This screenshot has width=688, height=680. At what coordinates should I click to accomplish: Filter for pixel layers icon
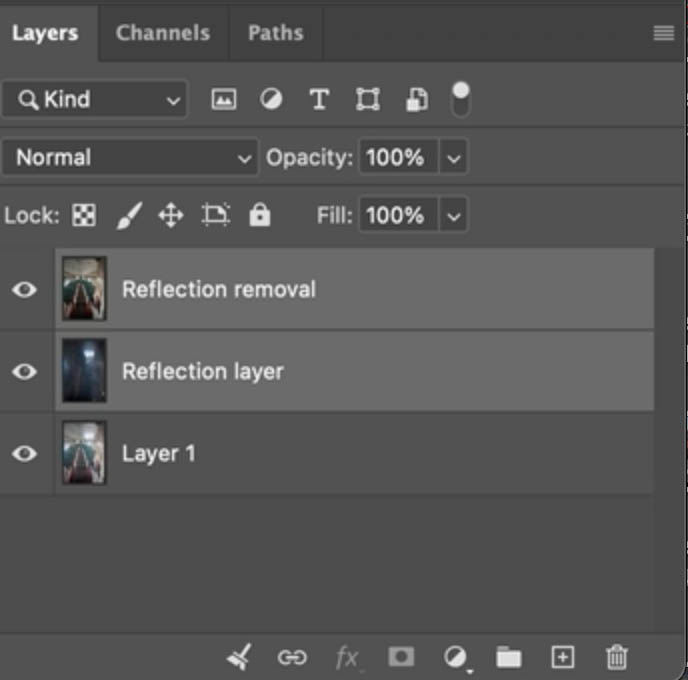click(224, 99)
